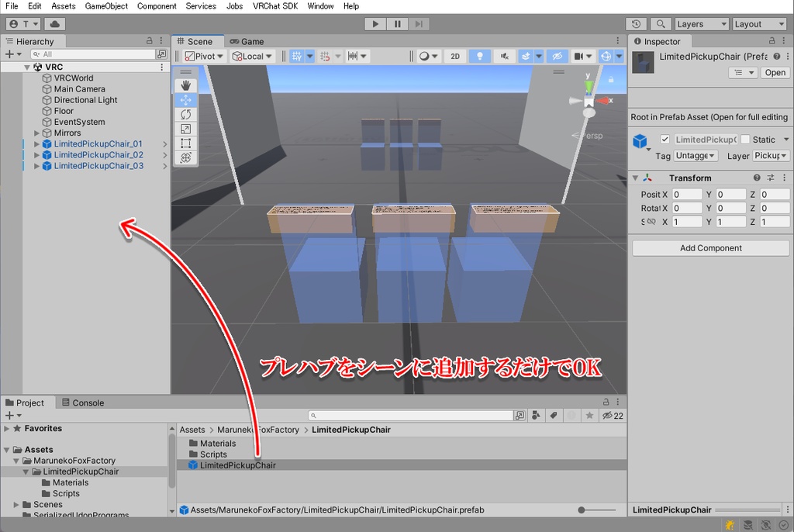Viewport: 794px width, 532px height.
Task: Open scene camera settings icon
Action: click(578, 57)
